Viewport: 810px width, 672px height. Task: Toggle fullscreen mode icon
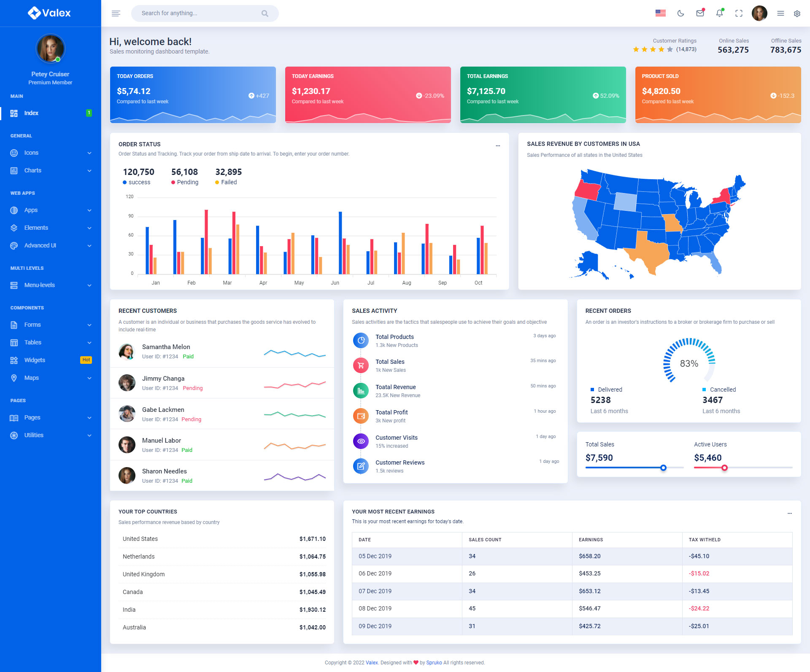(739, 13)
